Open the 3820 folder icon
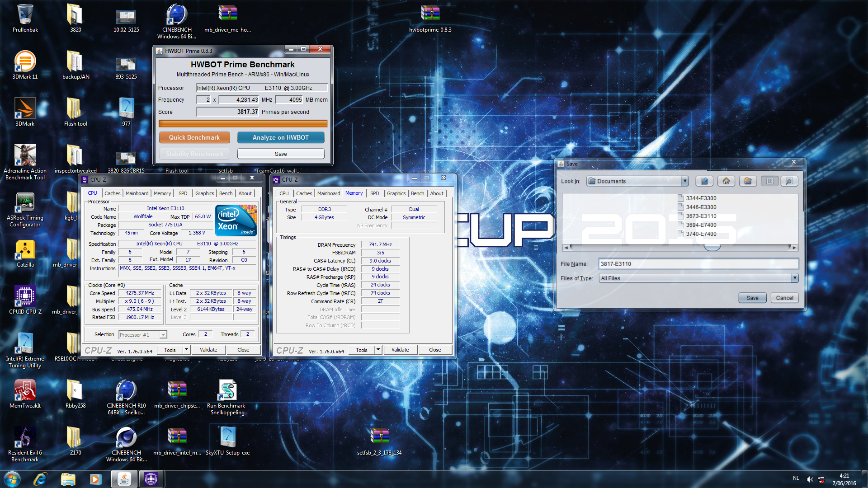The width and height of the screenshot is (868, 488). click(75, 18)
